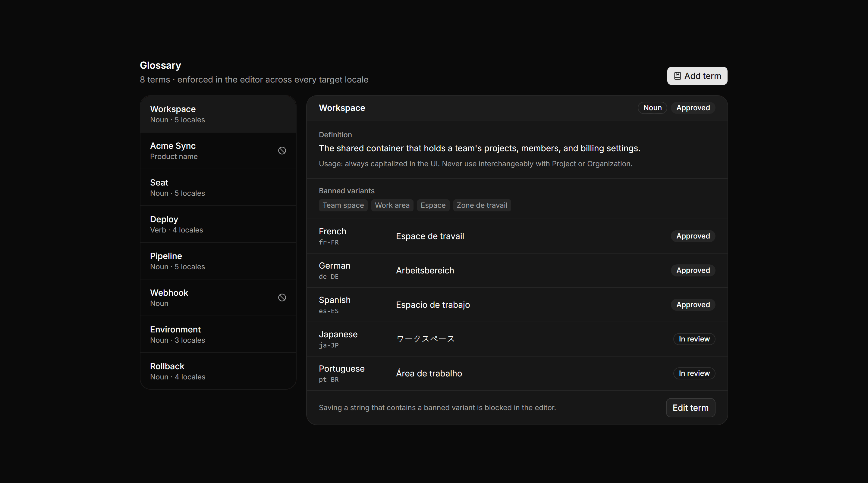Screen dimensions: 868x483
Task: Click the banned icon on Webhook row
Action: pyautogui.click(x=282, y=298)
